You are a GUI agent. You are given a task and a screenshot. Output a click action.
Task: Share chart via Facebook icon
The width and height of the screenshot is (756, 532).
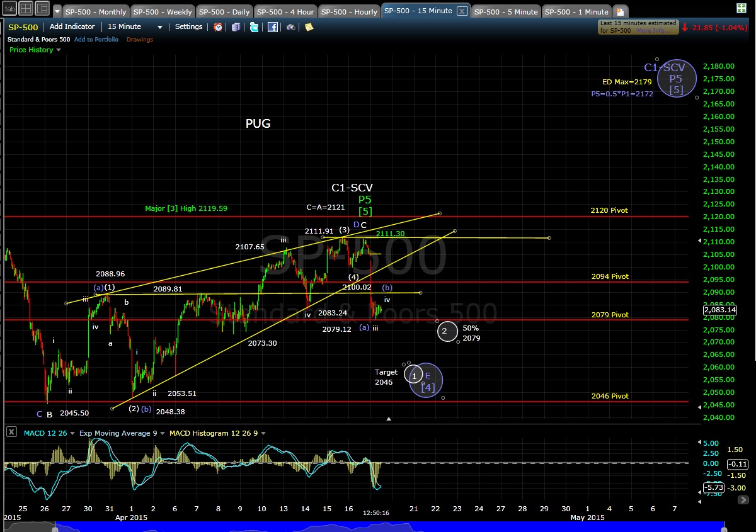click(273, 27)
